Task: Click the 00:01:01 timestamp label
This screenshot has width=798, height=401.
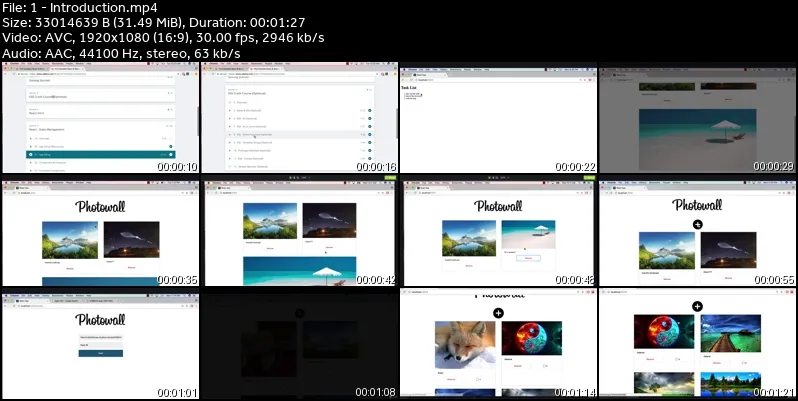Action: 177,393
